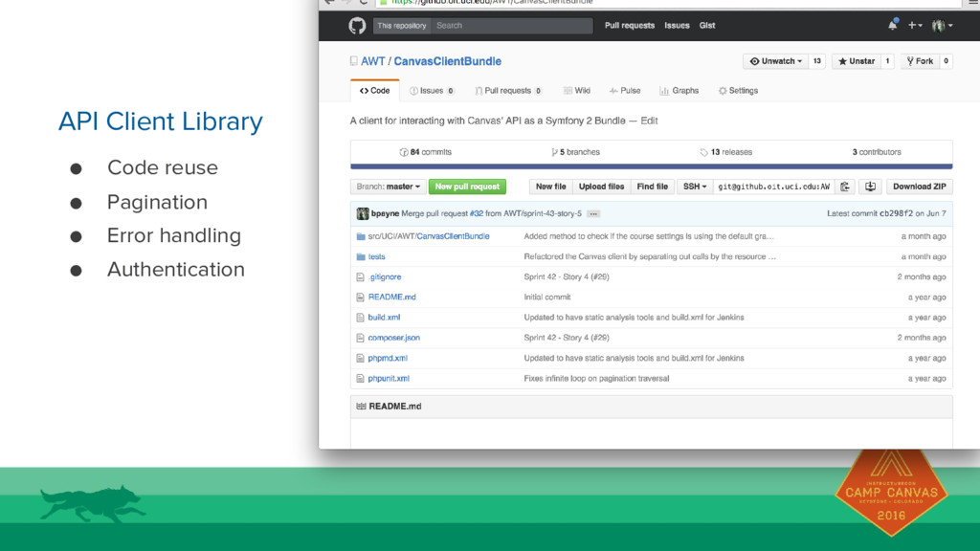The width and height of the screenshot is (980, 551).
Task: Click the AWT organization link
Action: (372, 61)
